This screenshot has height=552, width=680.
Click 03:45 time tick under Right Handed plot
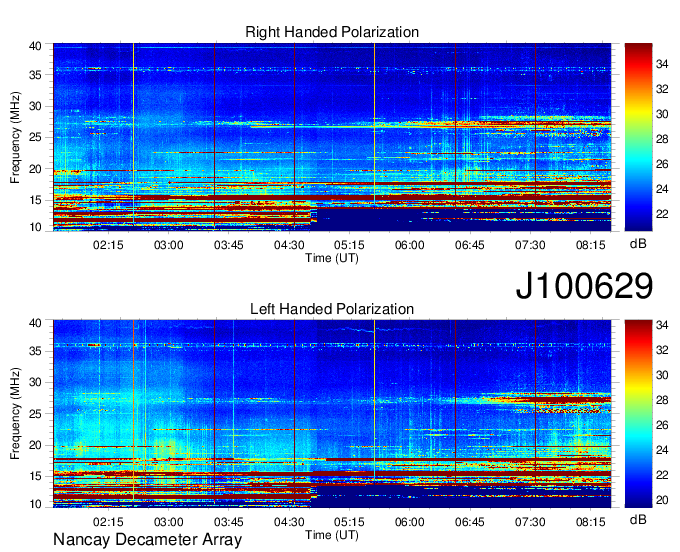229,245
